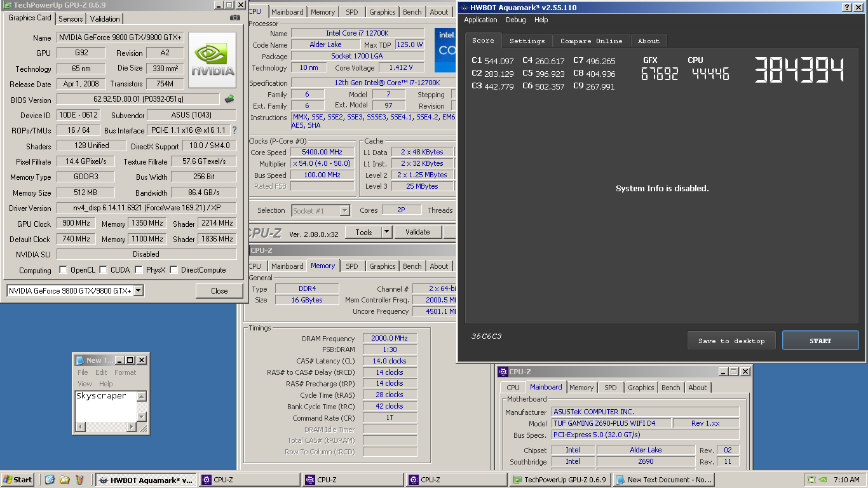
Task: Toggle the DirectCompute checkbox
Action: (173, 270)
